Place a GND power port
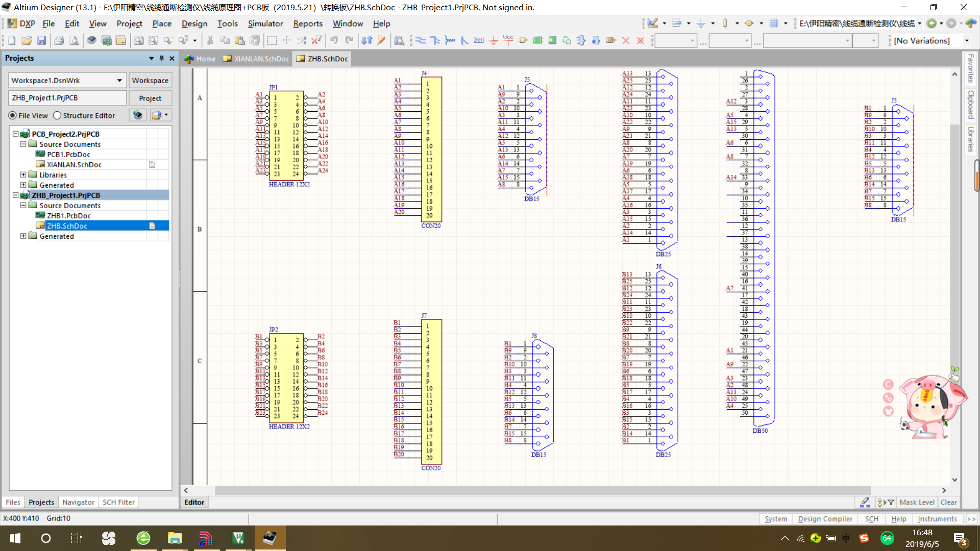The height and width of the screenshot is (551, 980). pos(494,40)
